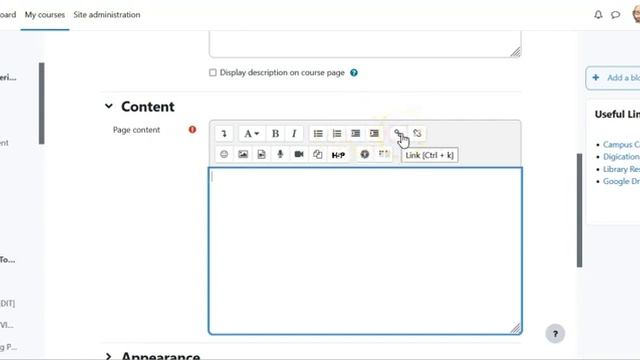Remove link with the Unlink button
Viewport: 640px width, 360px height.
(x=417, y=133)
